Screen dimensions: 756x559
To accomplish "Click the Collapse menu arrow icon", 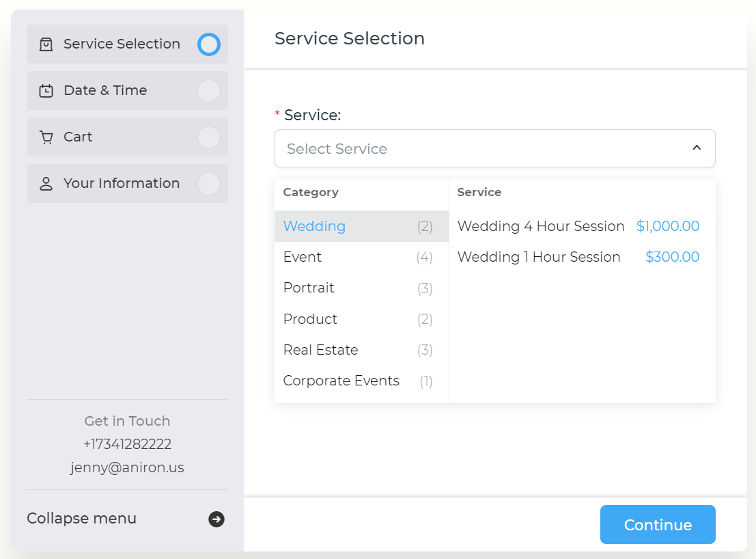I will click(216, 519).
